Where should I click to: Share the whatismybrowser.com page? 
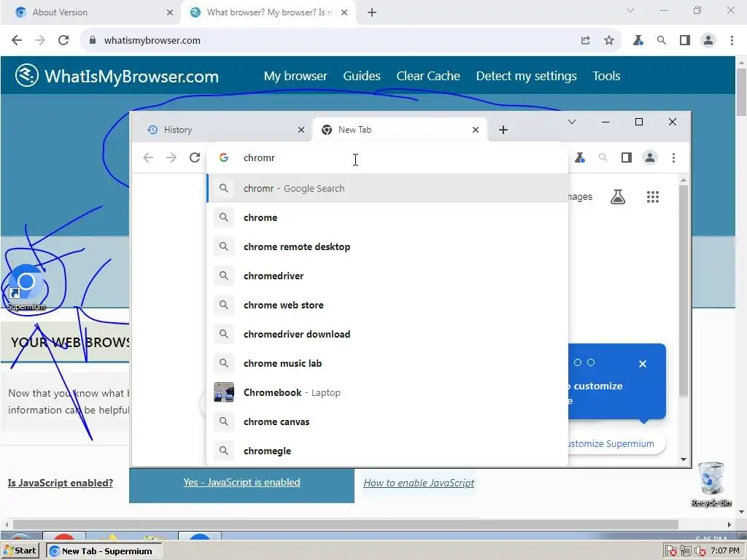[586, 41]
